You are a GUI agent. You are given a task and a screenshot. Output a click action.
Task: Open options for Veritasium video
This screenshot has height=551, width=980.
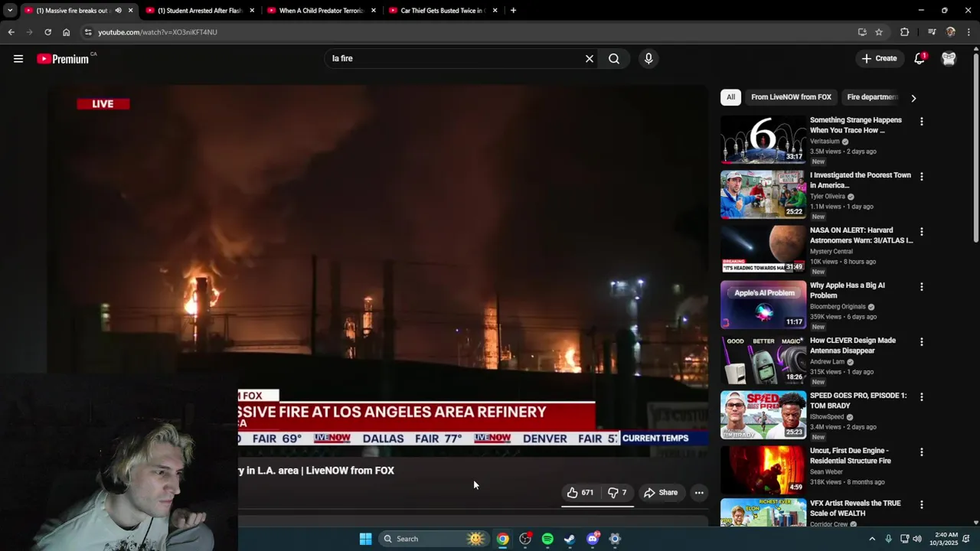922,122
